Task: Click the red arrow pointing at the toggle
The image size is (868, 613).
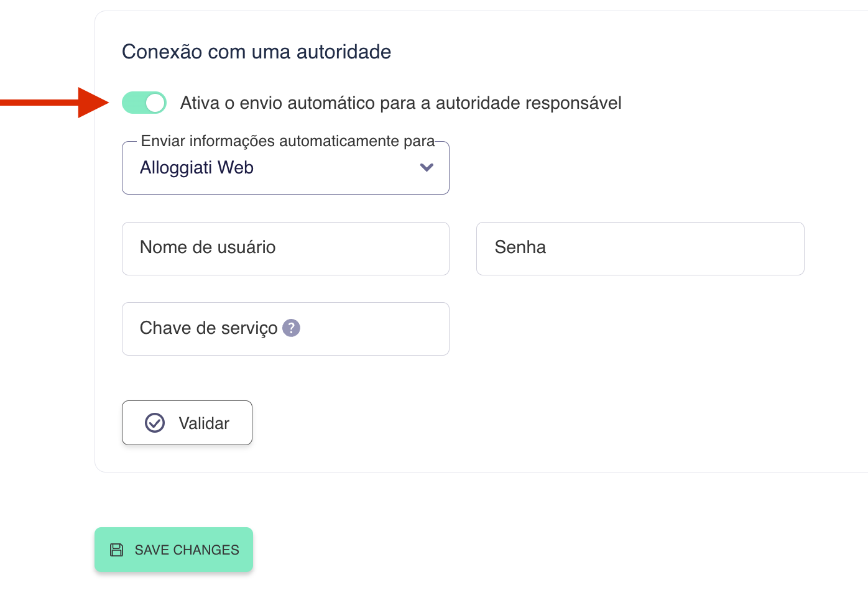Action: 56,103
